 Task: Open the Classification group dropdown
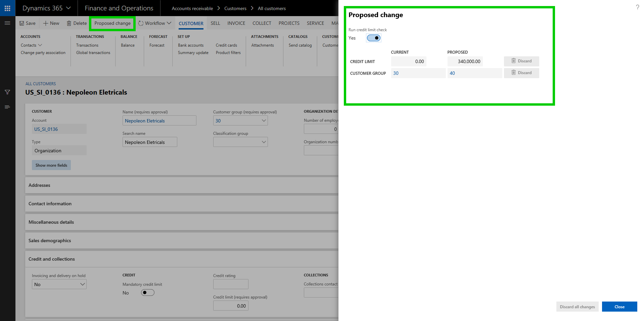click(x=264, y=142)
